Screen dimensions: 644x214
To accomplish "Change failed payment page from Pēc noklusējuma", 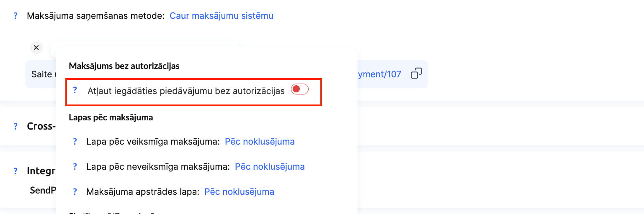I will pos(270,166).
